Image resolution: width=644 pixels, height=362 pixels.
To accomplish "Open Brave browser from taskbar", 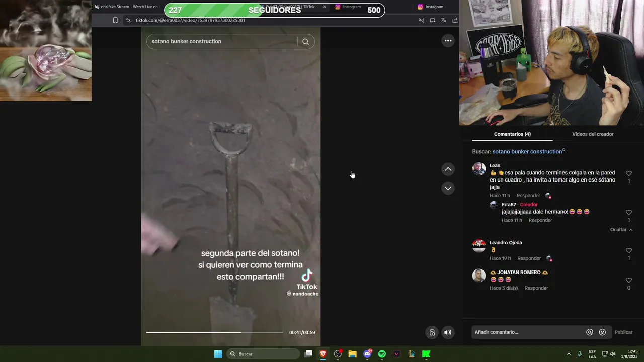I will [x=323, y=354].
